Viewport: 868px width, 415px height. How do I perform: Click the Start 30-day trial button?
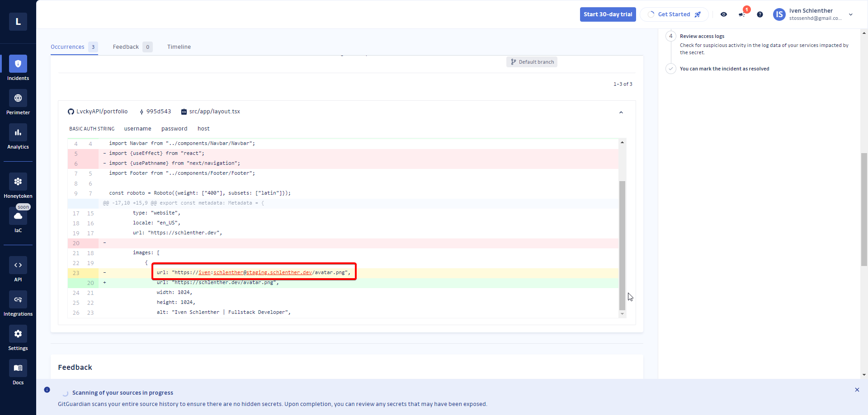[x=608, y=14]
